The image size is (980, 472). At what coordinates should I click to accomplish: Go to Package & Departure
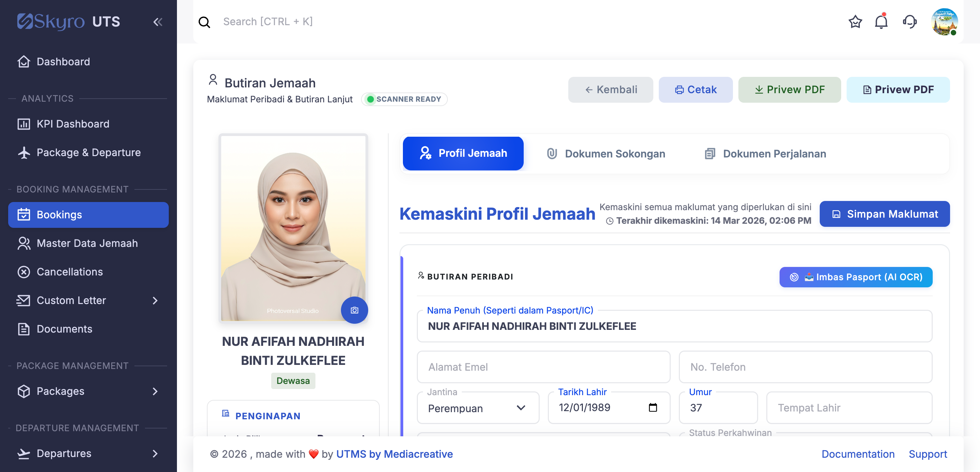point(88,152)
